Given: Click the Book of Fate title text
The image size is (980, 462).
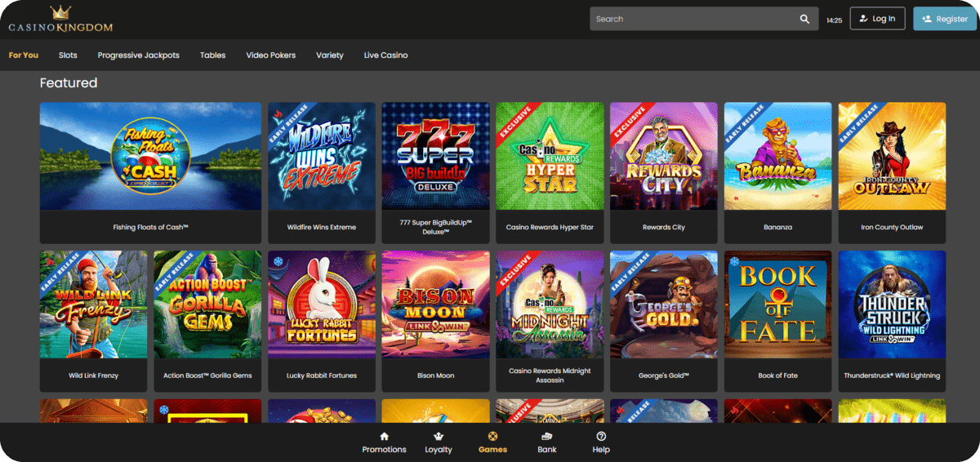Looking at the screenshot, I should (777, 375).
